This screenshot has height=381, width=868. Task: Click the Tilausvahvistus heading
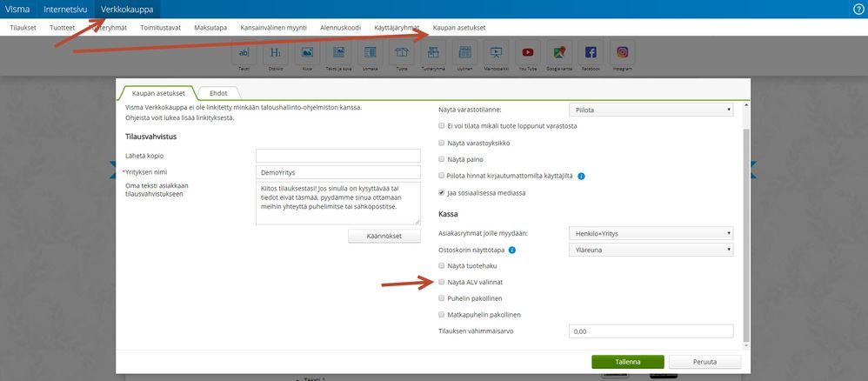coord(151,137)
